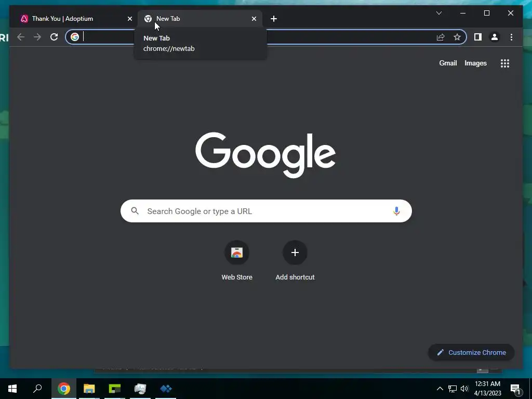Open the blue diamonds taskbar app

point(166,389)
